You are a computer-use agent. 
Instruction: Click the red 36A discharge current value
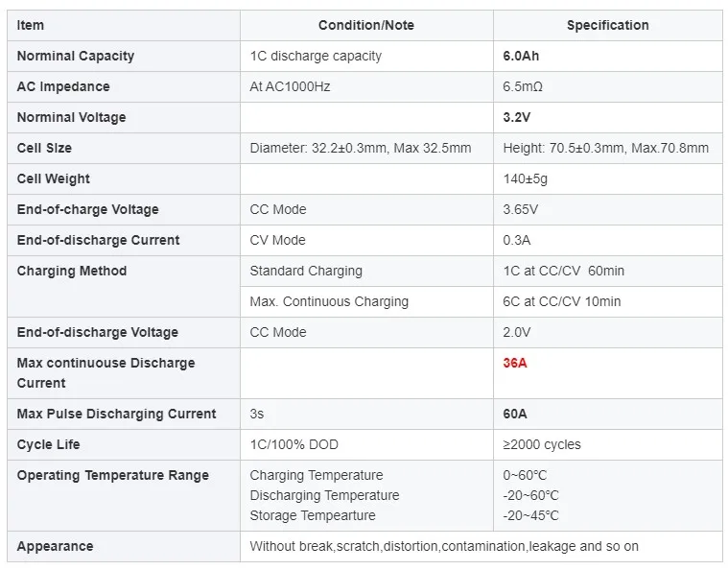[x=516, y=363]
